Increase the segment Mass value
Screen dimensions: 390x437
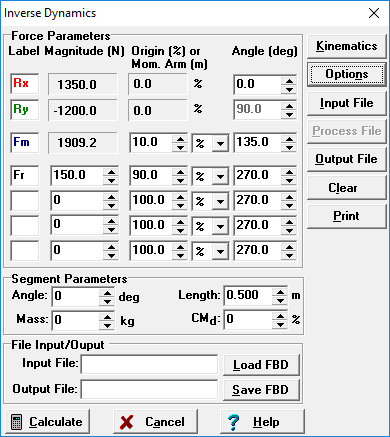coord(107,317)
